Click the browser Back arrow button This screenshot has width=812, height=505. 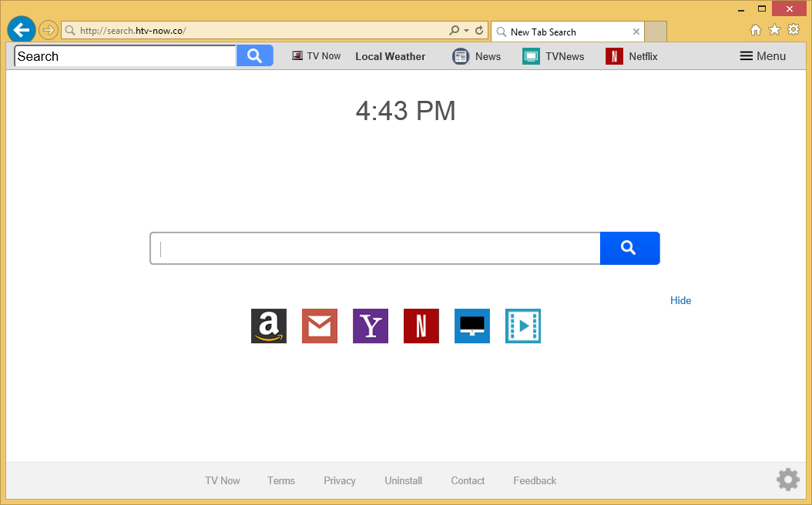[22, 30]
